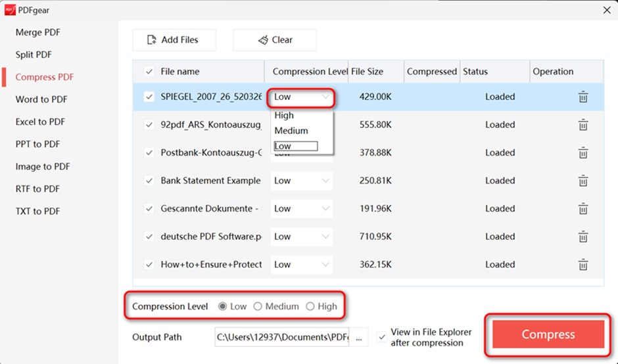Click Loaded status of deutsche PDF Software
618x364 pixels.
tap(500, 237)
